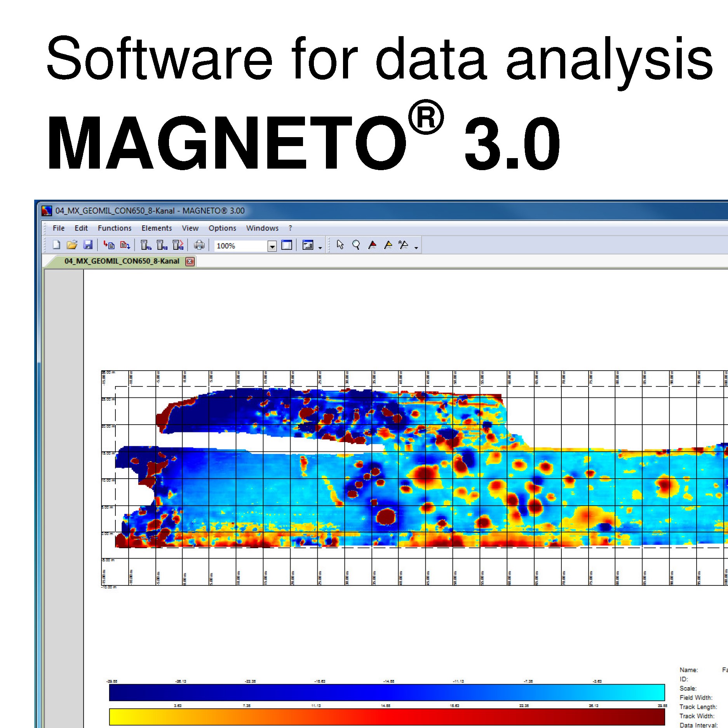The image size is (728, 728).
Task: Click the first data logger device icon
Action: click(146, 245)
